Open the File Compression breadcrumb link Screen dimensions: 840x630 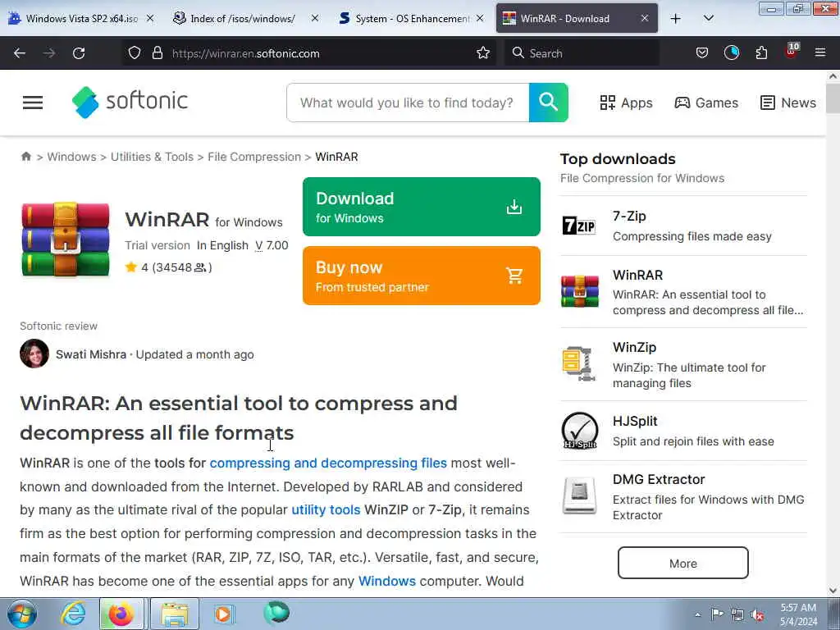[254, 157]
